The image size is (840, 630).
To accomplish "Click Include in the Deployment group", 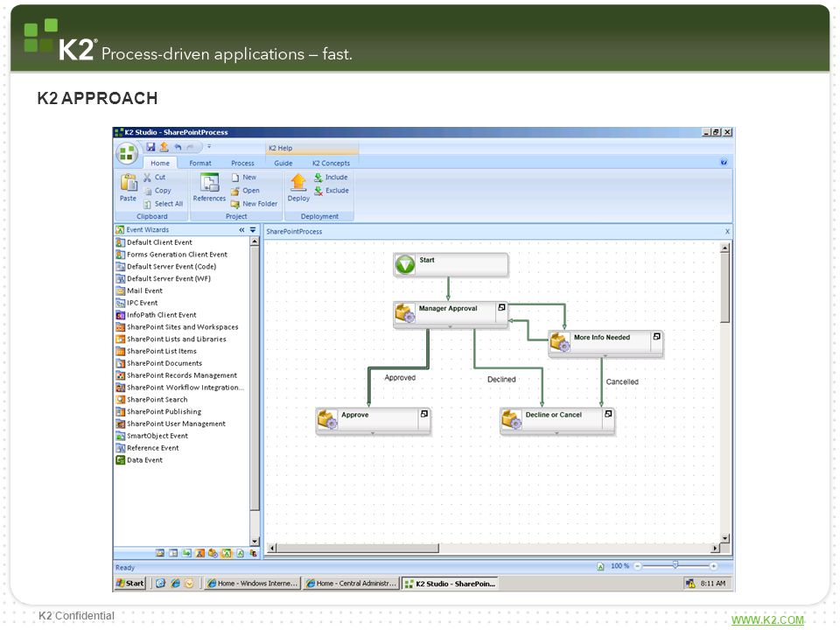I will (331, 177).
